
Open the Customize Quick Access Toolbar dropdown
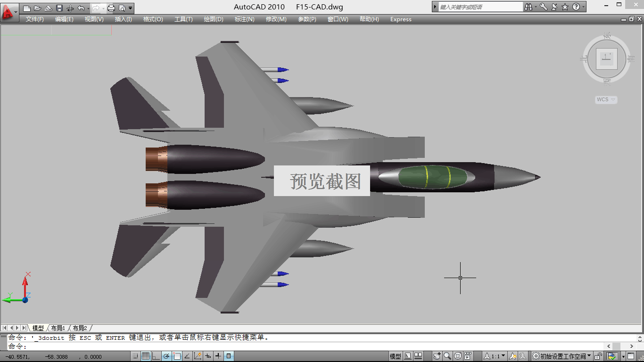point(131,8)
